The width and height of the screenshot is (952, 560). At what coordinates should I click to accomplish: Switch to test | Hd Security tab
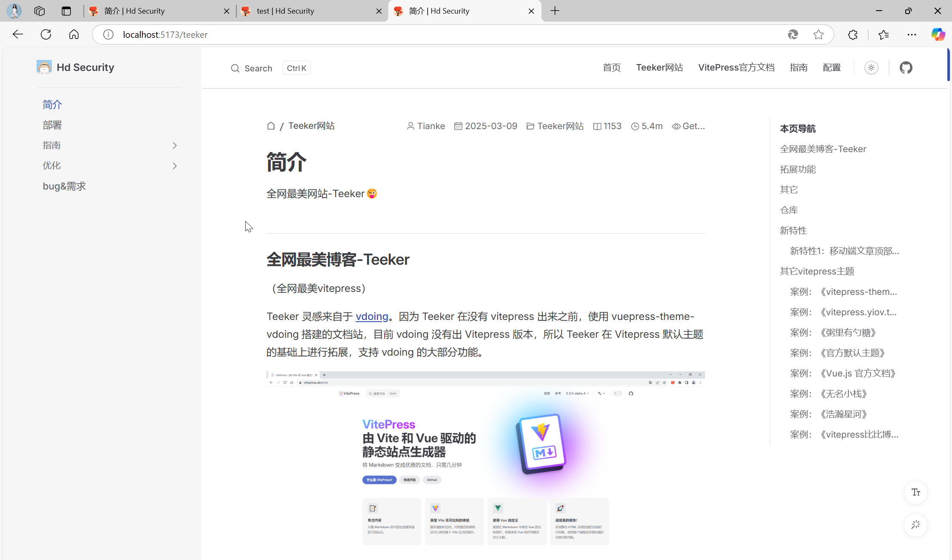coord(312,11)
